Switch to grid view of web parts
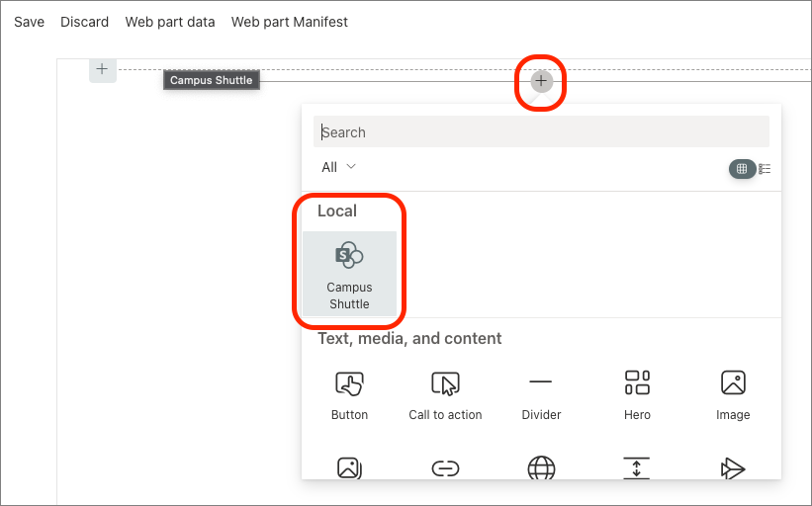 [742, 169]
